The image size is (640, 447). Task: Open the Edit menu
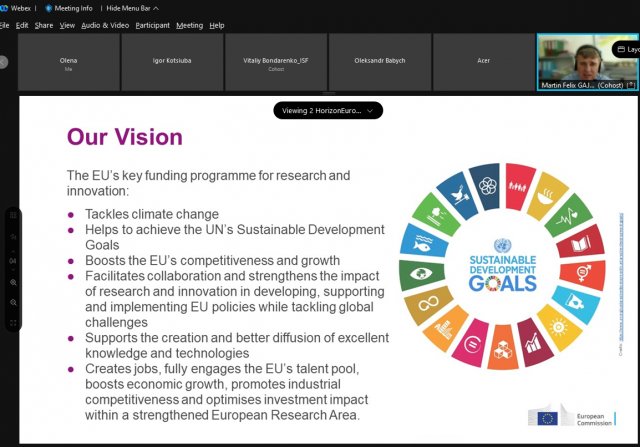coord(22,25)
